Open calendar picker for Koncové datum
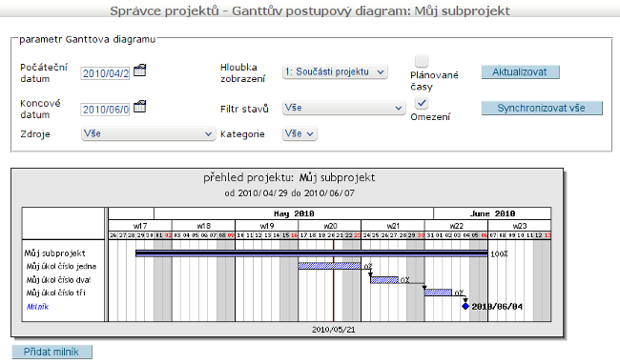The image size is (620, 364). 139,107
